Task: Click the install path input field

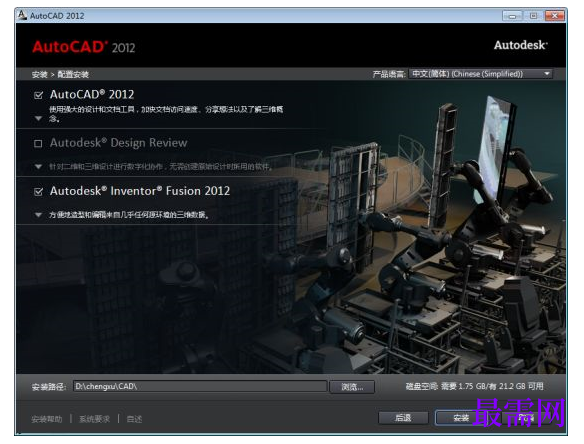Action: pos(200,386)
